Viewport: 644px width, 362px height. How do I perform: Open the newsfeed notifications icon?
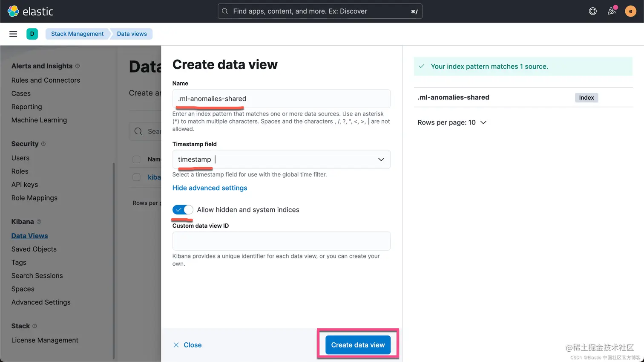[612, 11]
